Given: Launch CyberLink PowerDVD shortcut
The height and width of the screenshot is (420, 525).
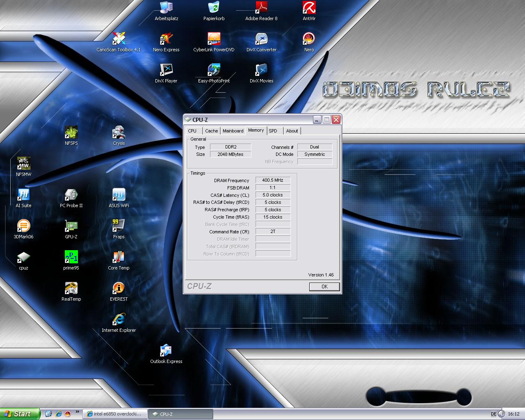Looking at the screenshot, I should click(x=214, y=42).
